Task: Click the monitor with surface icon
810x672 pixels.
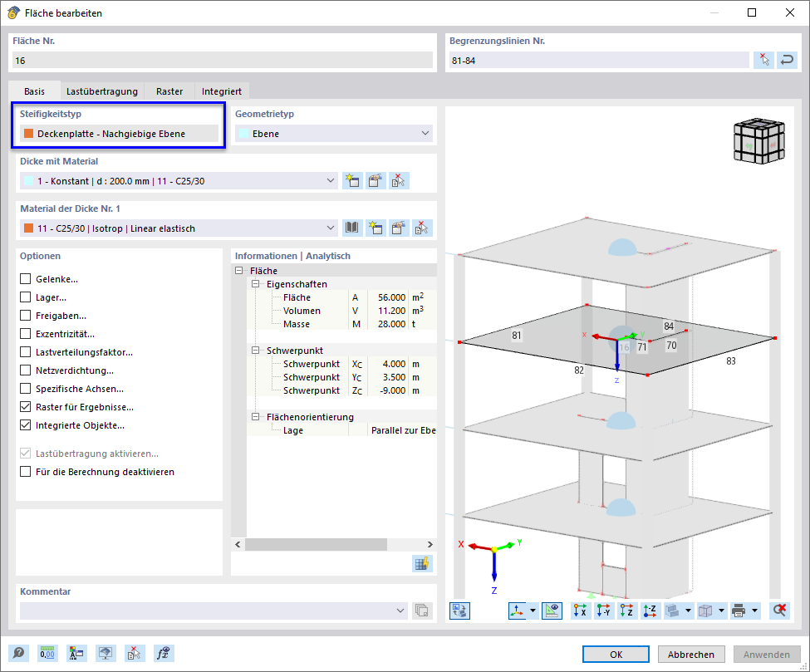Action: click(x=106, y=654)
